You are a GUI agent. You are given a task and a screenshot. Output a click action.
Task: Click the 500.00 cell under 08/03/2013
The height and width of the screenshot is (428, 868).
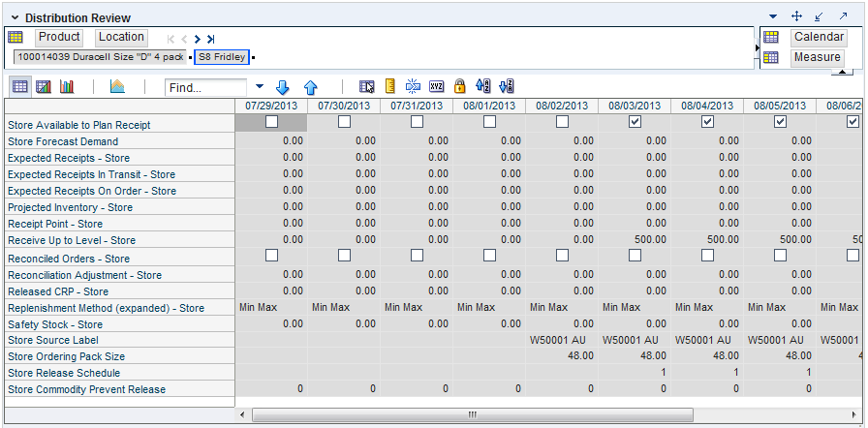click(635, 240)
